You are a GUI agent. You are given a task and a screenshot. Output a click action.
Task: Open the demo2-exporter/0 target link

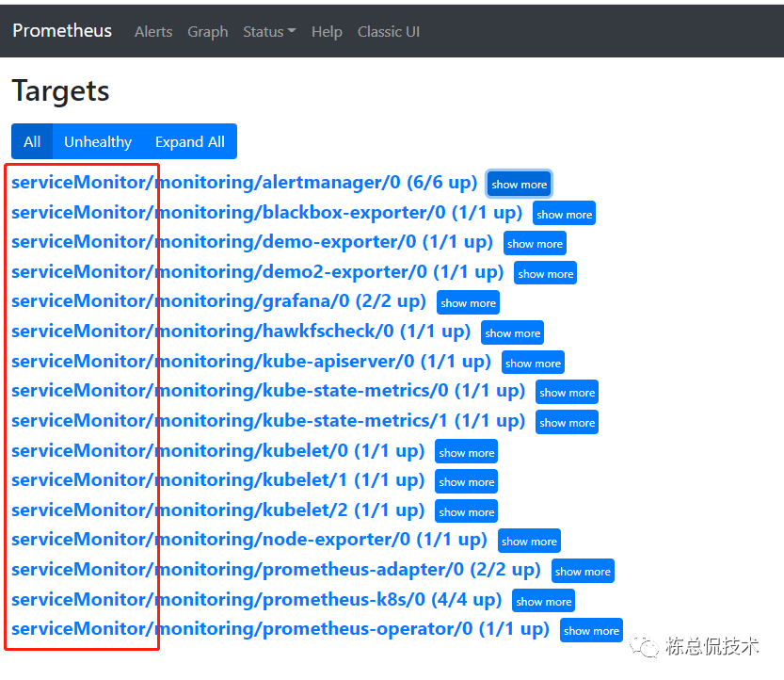point(240,272)
